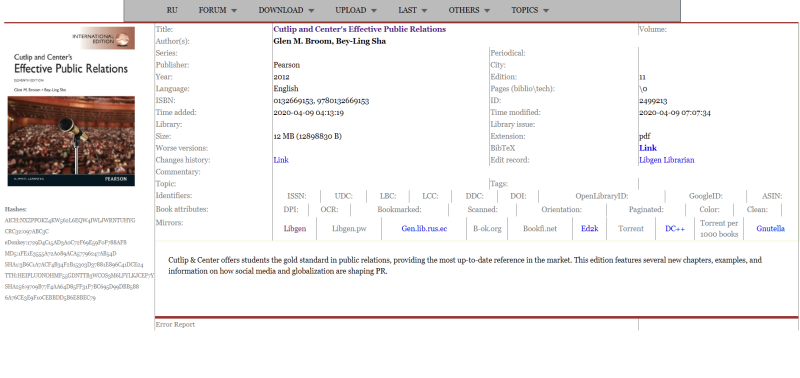Click Torrent per 1000 books
The image size is (800, 378).
(x=719, y=229)
